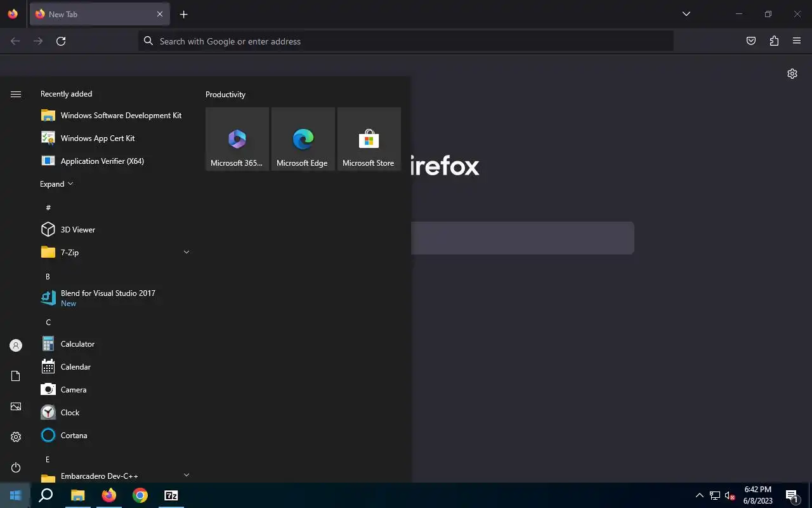Viewport: 812px width, 508px height.
Task: Open the clock and date flyout
Action: tap(757, 495)
